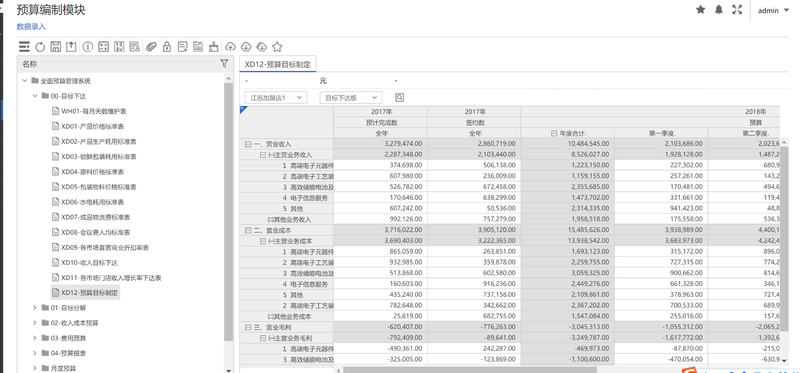Open XD05-包装物料价格标准表

click(x=98, y=187)
